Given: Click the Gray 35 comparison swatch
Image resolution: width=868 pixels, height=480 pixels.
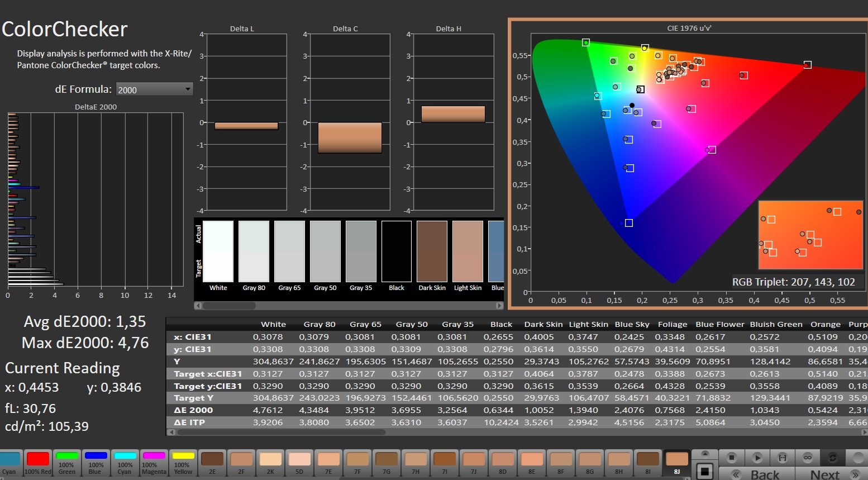Looking at the screenshot, I should click(361, 251).
